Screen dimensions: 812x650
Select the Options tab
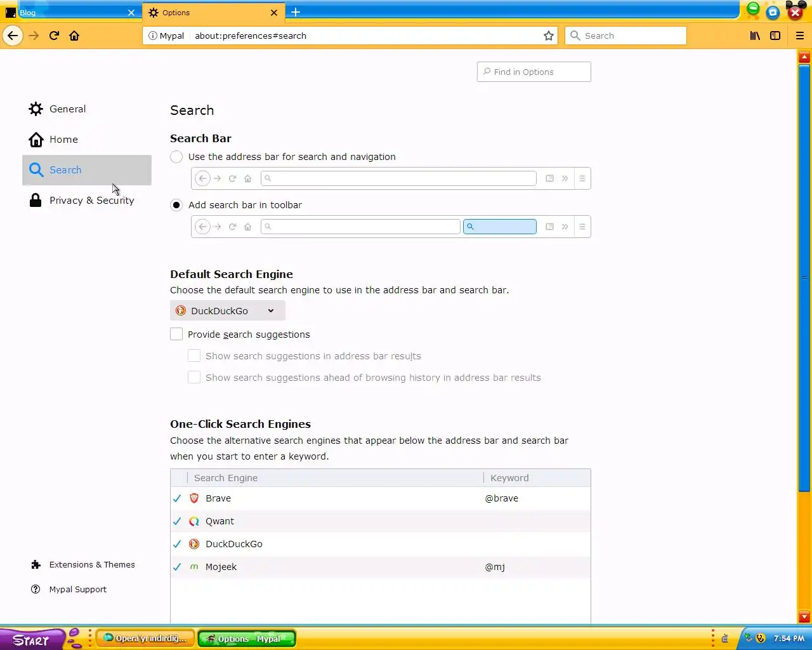pyautogui.click(x=214, y=12)
